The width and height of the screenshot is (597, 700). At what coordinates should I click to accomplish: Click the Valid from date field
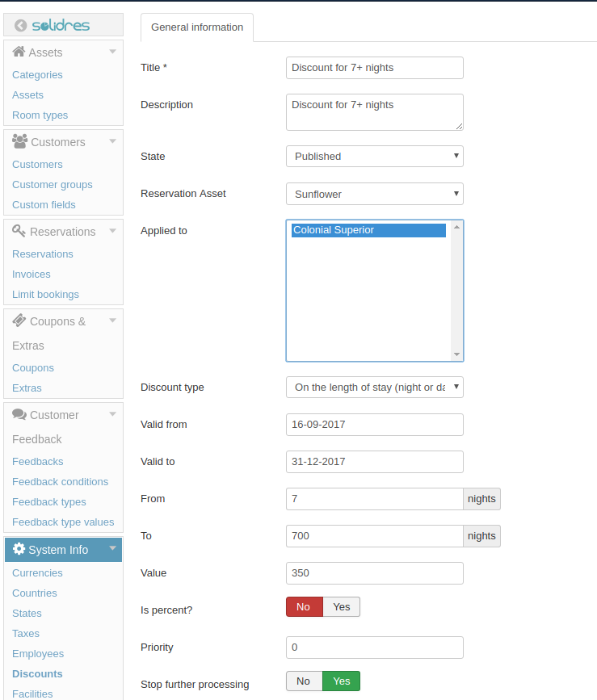pos(374,425)
